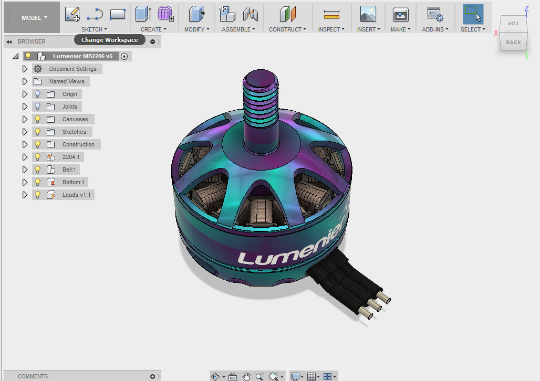The height and width of the screenshot is (381, 540).
Task: Expand the Sketches folder node
Action: click(24, 132)
